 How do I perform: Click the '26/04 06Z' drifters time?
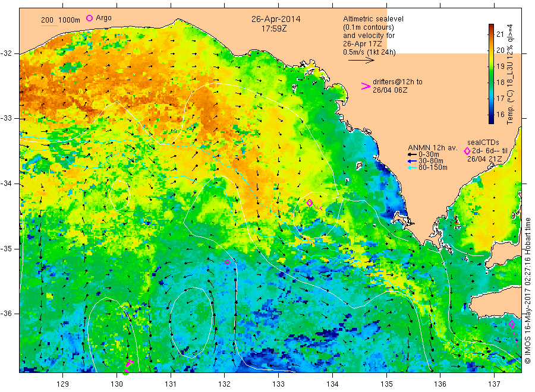pos(389,90)
